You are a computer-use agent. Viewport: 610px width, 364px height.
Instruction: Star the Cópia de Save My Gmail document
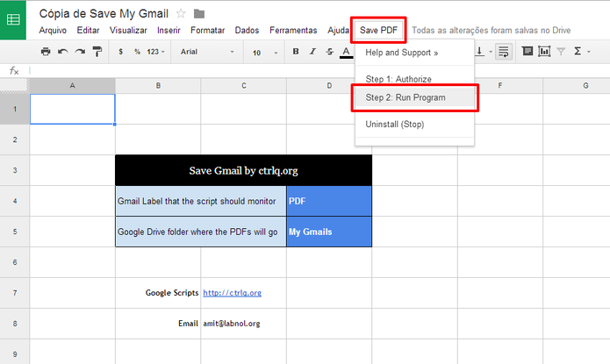point(181,14)
